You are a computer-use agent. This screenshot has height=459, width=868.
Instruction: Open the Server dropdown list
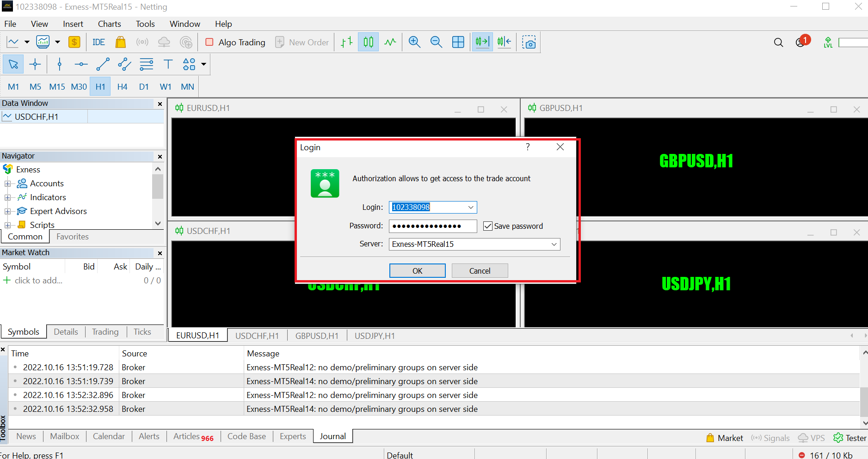pyautogui.click(x=554, y=244)
